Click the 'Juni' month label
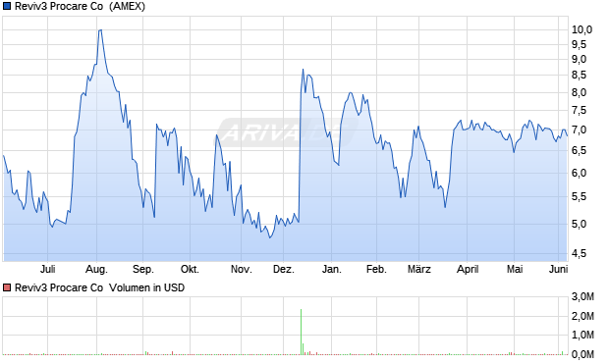Viewport: 609px width, 364px height. click(x=559, y=269)
